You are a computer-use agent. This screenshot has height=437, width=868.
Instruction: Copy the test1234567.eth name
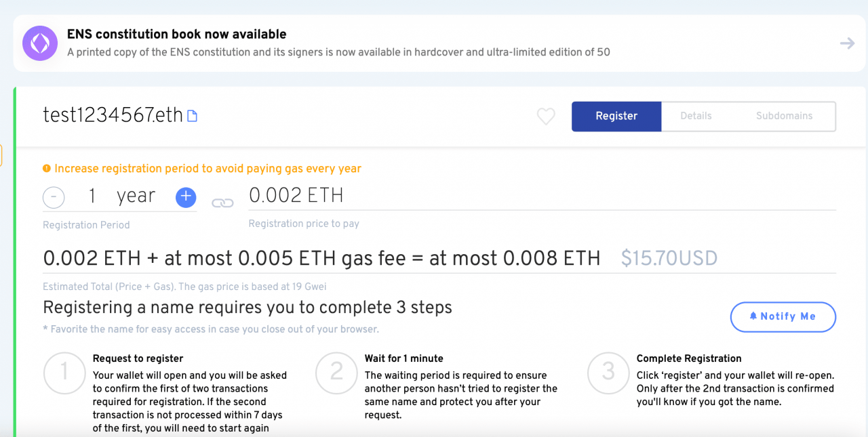[192, 116]
